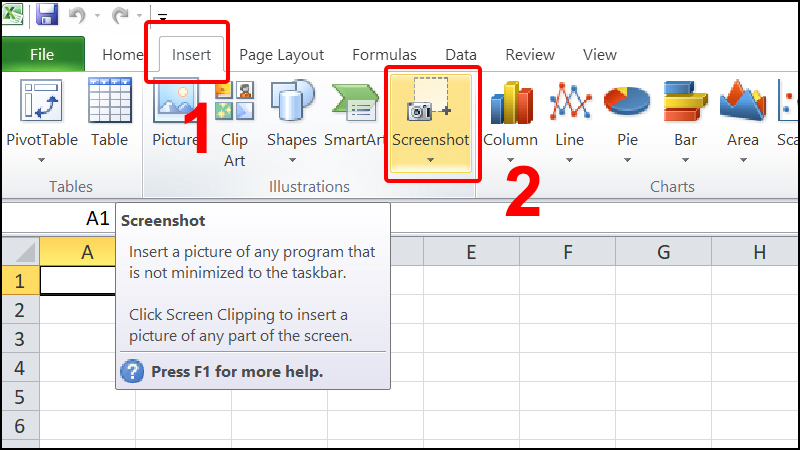800x450 pixels.
Task: Click the green File button
Action: point(42,55)
